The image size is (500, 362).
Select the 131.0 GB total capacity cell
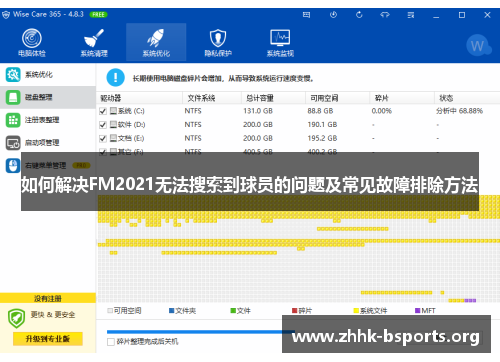pyautogui.click(x=258, y=111)
